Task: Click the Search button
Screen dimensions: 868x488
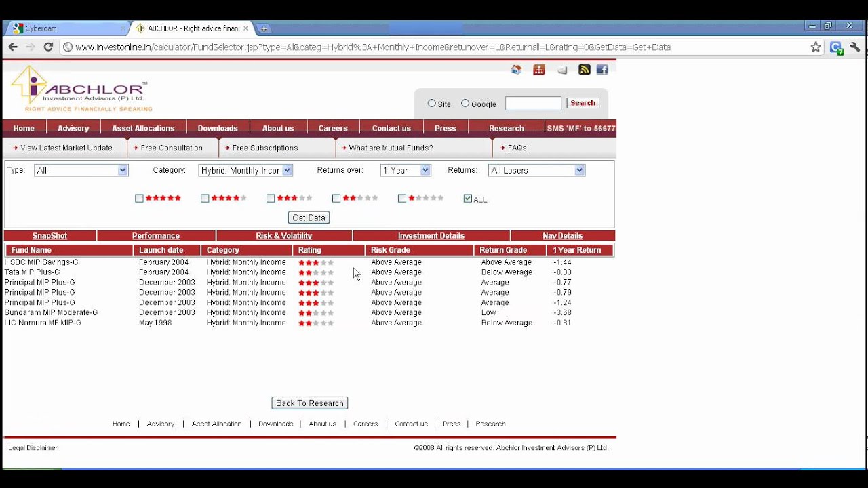Action: tap(583, 103)
